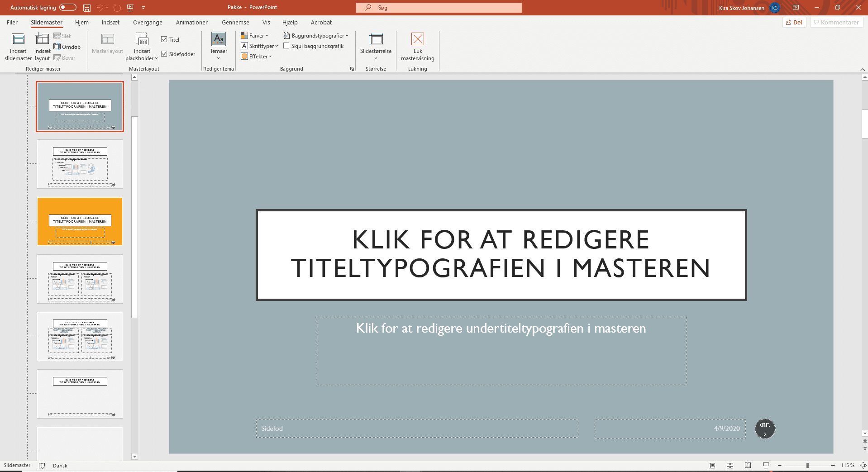The width and height of the screenshot is (868, 472).
Task: Click the Insert slidemaster icon
Action: (18, 39)
